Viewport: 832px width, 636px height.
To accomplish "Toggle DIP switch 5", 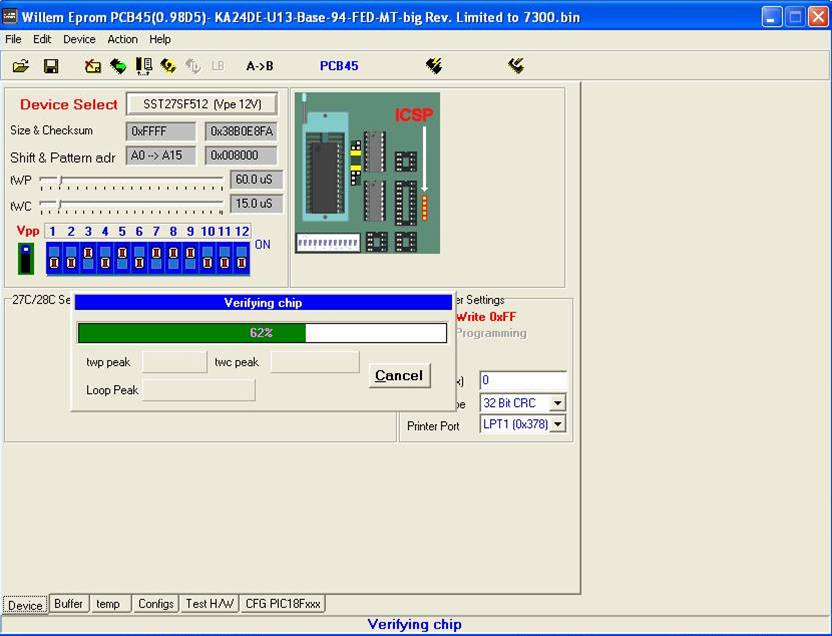I will click(122, 258).
